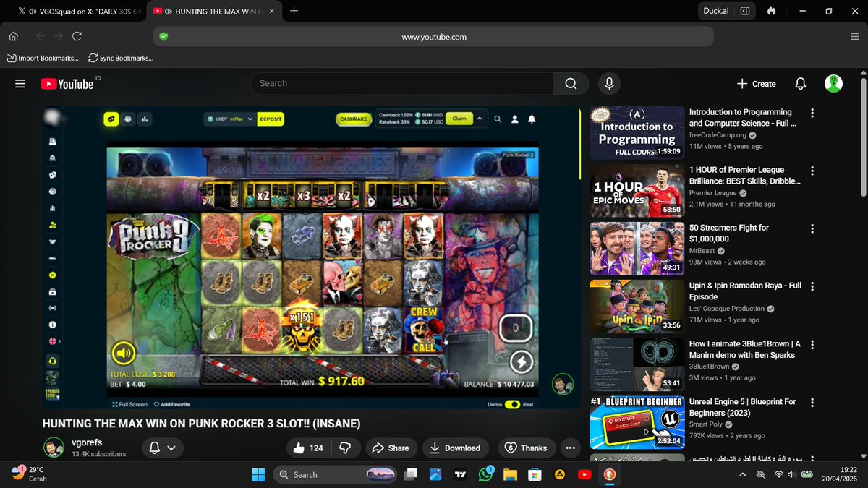
Task: Open TradingView from the taskbar
Action: click(460, 474)
